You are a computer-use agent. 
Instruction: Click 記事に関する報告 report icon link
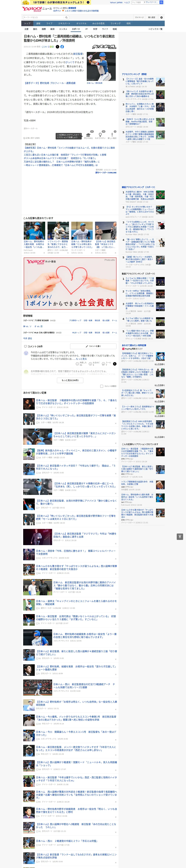coord(31,138)
